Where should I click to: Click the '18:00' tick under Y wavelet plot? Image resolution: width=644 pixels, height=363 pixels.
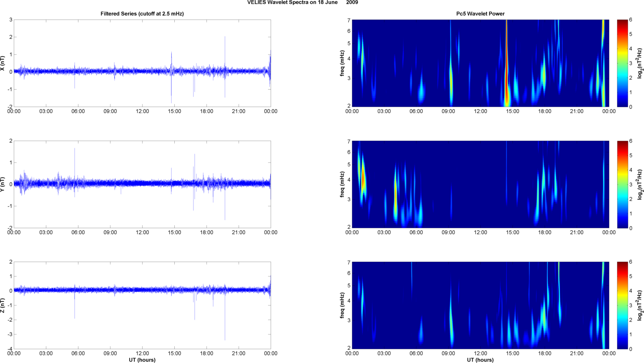(x=545, y=232)
